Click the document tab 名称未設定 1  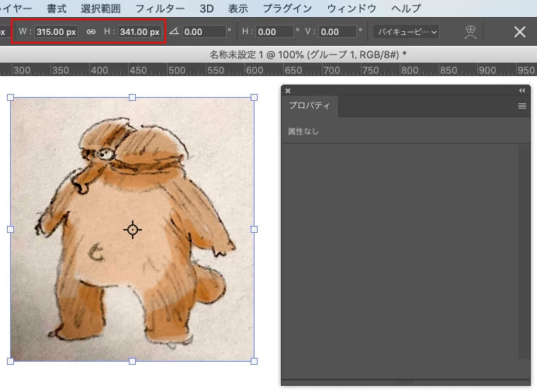tap(308, 54)
